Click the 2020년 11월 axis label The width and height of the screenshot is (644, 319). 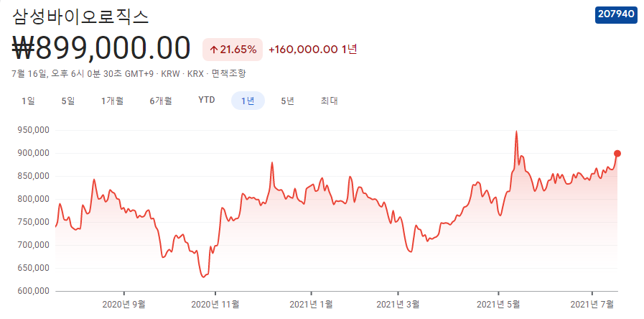tap(215, 304)
